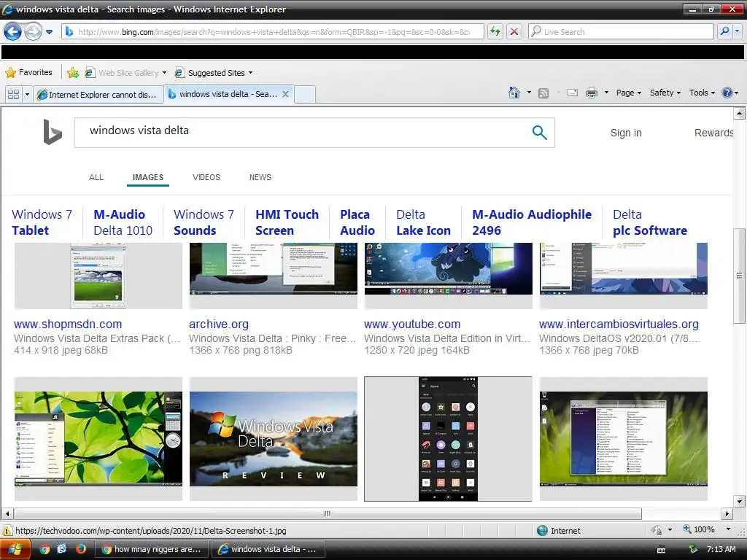This screenshot has width=747, height=560.
Task: Click the Live Search magnifier button
Action: point(724,32)
